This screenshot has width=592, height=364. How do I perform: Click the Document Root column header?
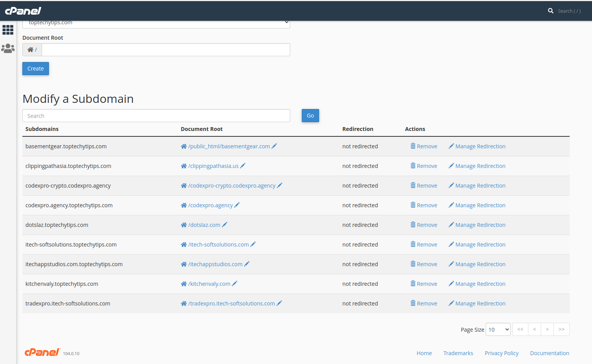(202, 129)
